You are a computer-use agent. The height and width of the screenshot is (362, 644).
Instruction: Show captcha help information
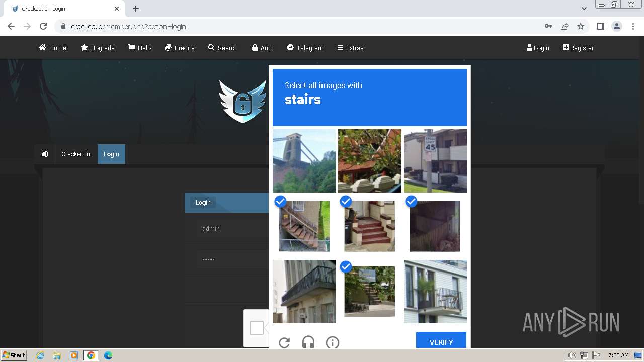(333, 342)
